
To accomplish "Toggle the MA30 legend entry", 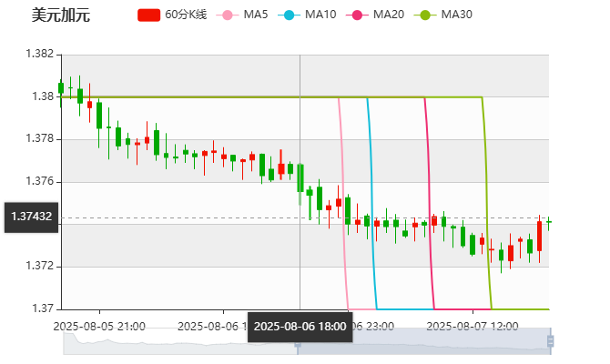I will point(443,15).
